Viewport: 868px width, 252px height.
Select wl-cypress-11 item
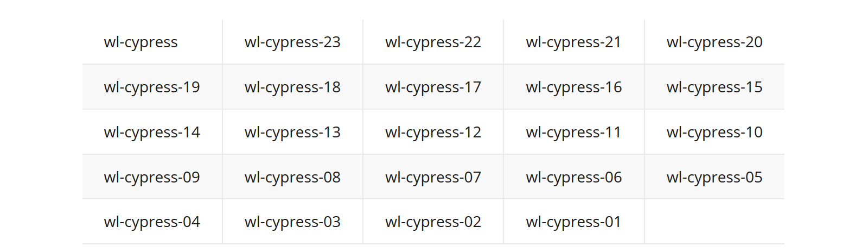[573, 133]
